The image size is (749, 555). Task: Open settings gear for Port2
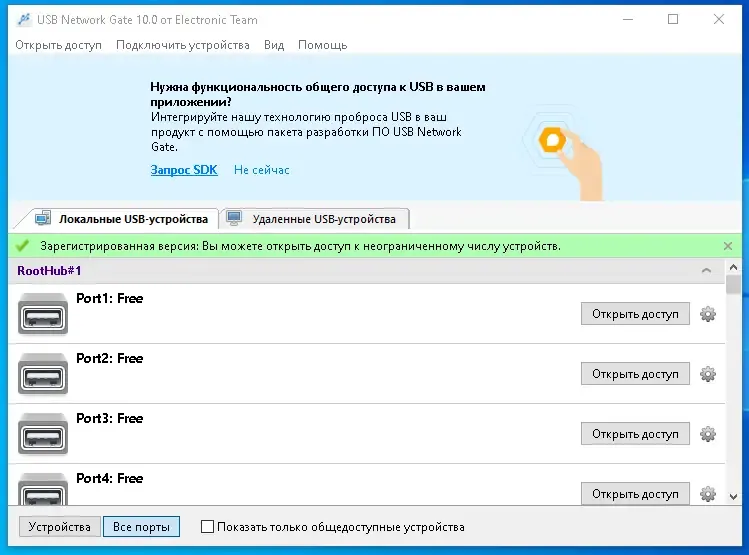click(708, 374)
